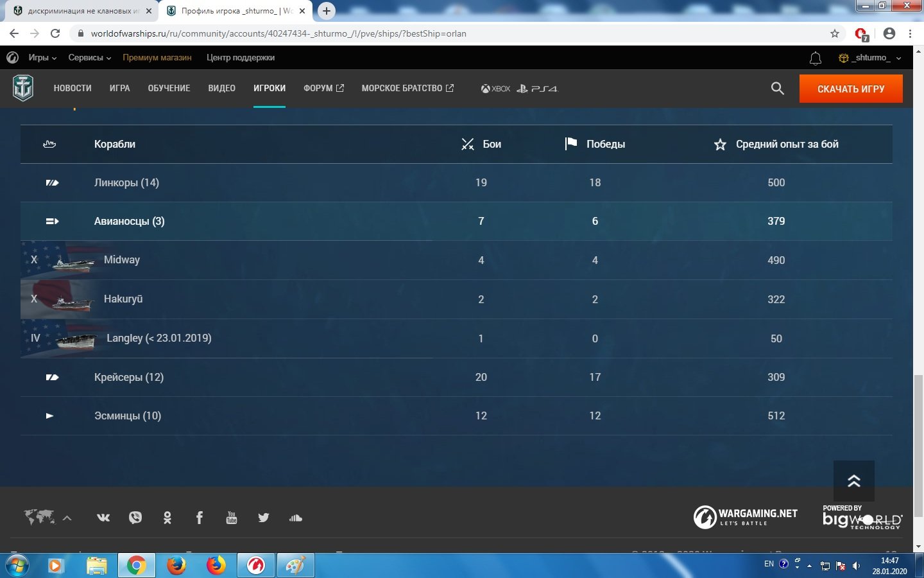
Task: Expand the region selector up arrow
Action: [67, 518]
